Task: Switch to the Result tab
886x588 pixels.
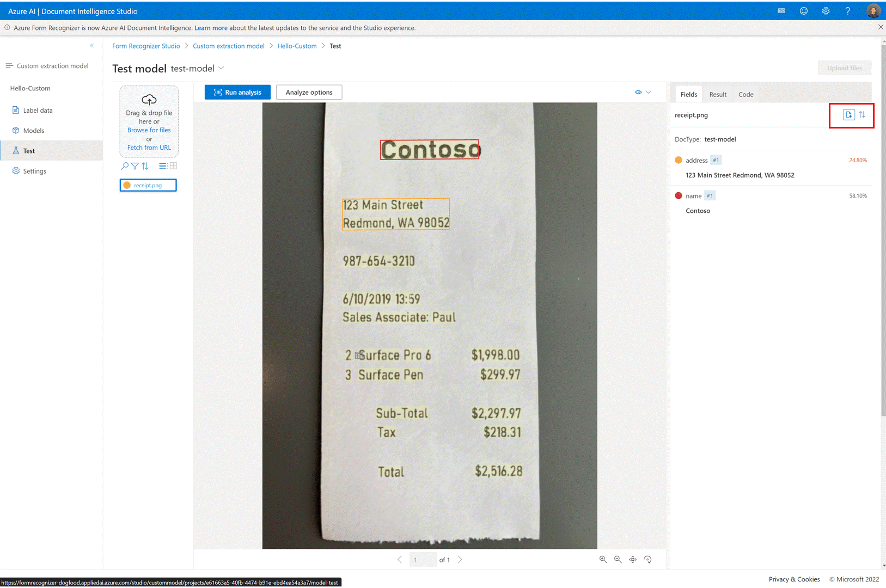Action: [x=718, y=94]
